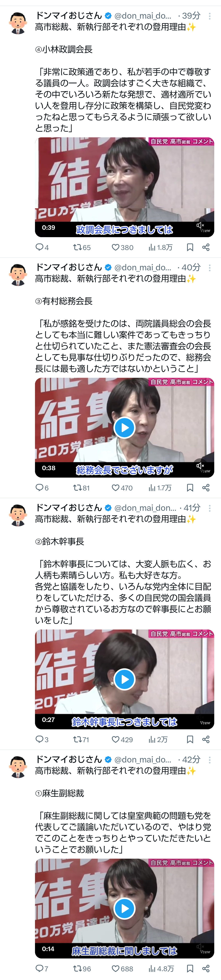This screenshot has width=221, height=980.
Task: Play the 総務会長でございますが video
Action: (125, 428)
